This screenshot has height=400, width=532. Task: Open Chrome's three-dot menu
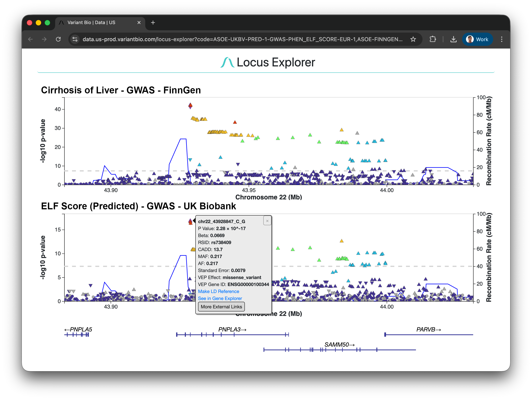coord(502,39)
